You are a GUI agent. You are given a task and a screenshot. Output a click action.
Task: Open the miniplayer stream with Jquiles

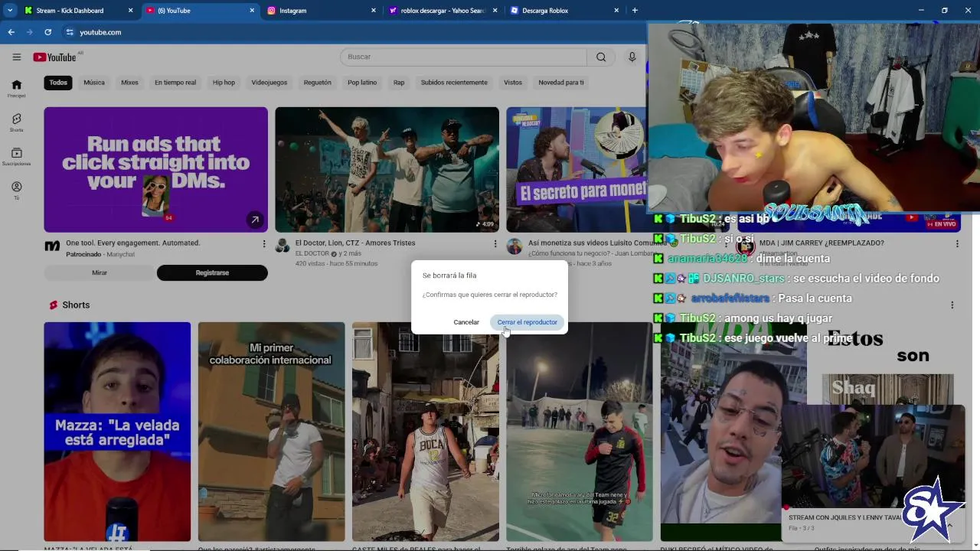[x=873, y=456]
